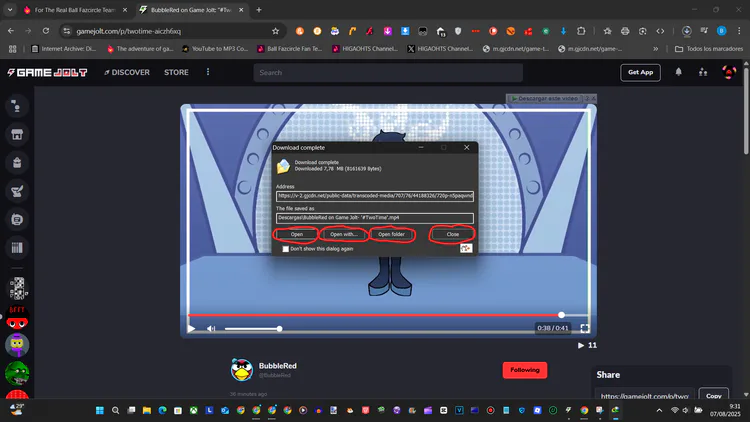Screen dimensions: 750x422
Task: Focus the Game Jolt Search field
Action: (x=388, y=73)
